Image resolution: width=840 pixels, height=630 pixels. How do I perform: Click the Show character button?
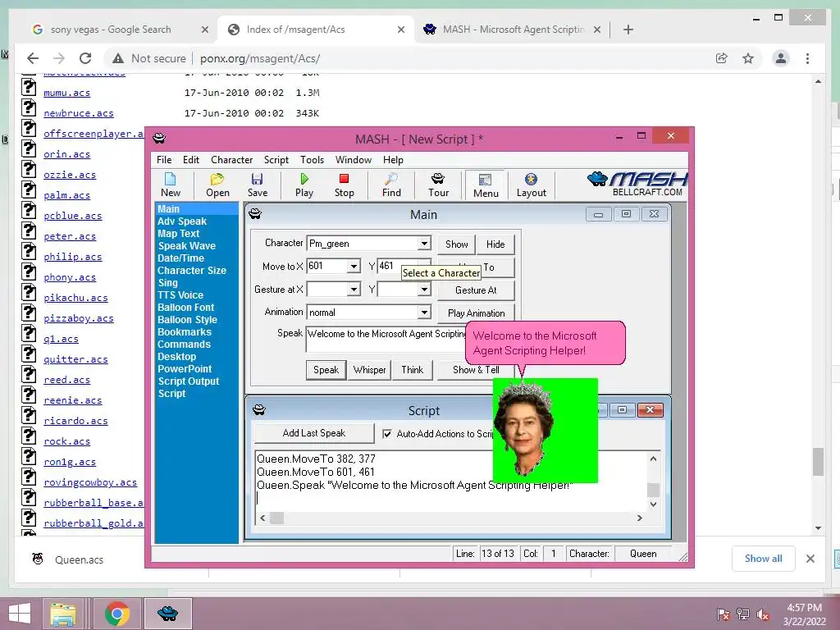(x=456, y=244)
